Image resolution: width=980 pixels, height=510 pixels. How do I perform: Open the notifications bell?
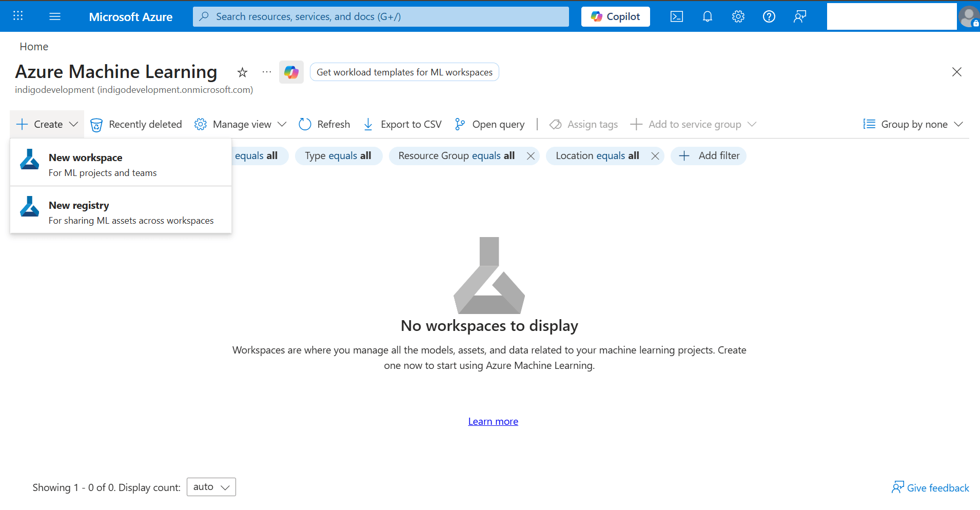pyautogui.click(x=708, y=16)
